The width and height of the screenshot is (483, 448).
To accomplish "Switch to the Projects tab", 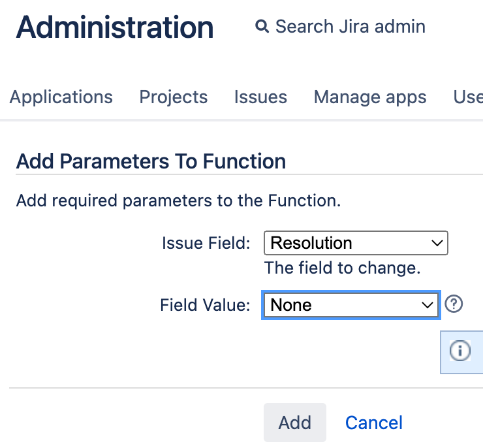I will 174,97.
